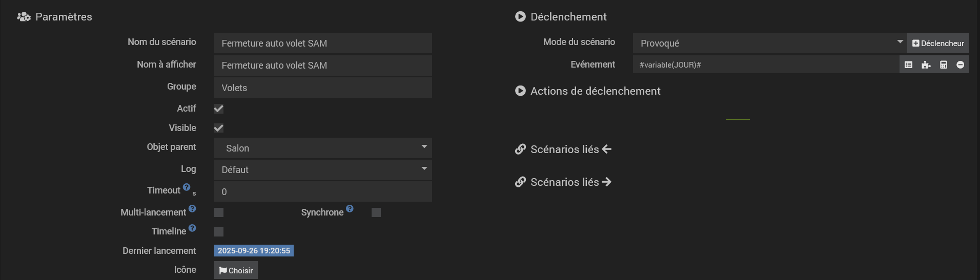The image size is (980, 280).
Task: Remove the trigger with the minus icon
Action: pyautogui.click(x=960, y=65)
